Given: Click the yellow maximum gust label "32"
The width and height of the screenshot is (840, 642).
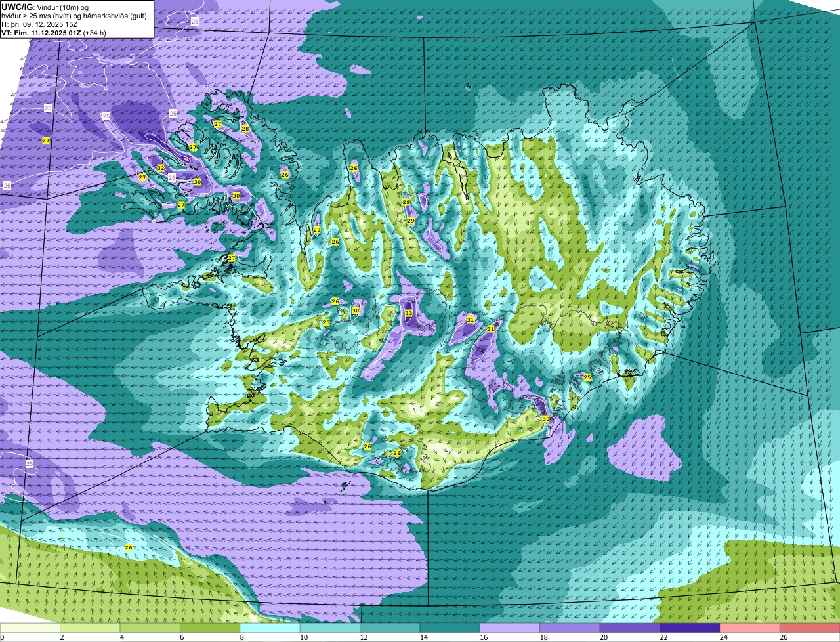Looking at the screenshot, I should pos(161,168).
